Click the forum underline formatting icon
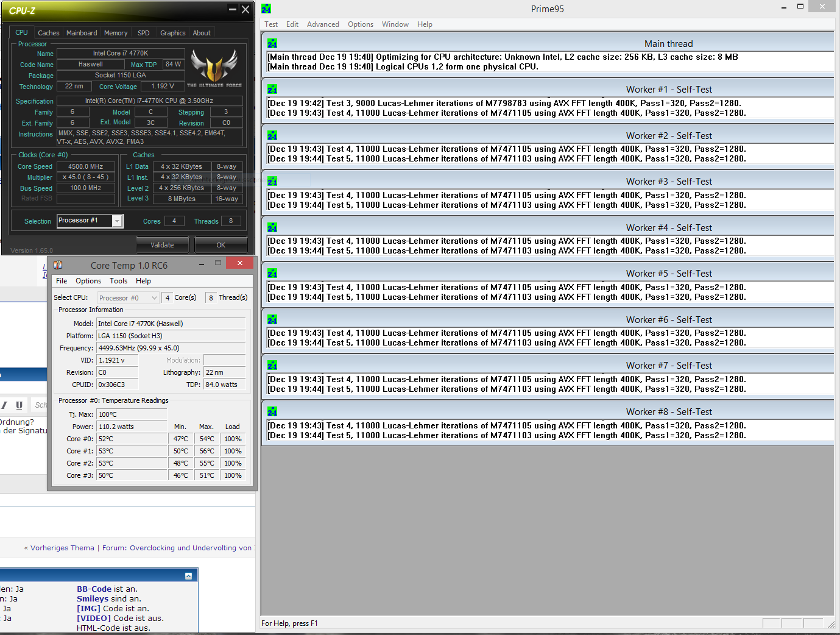This screenshot has width=840, height=635. 19,405
